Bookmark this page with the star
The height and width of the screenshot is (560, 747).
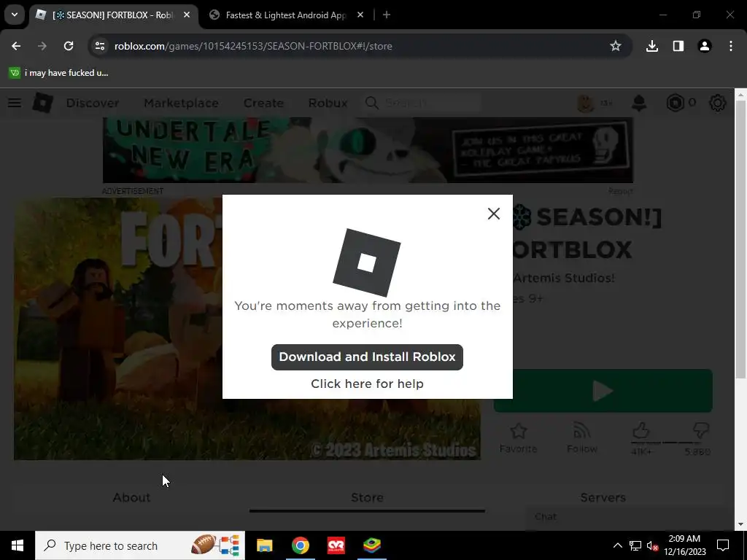click(616, 46)
